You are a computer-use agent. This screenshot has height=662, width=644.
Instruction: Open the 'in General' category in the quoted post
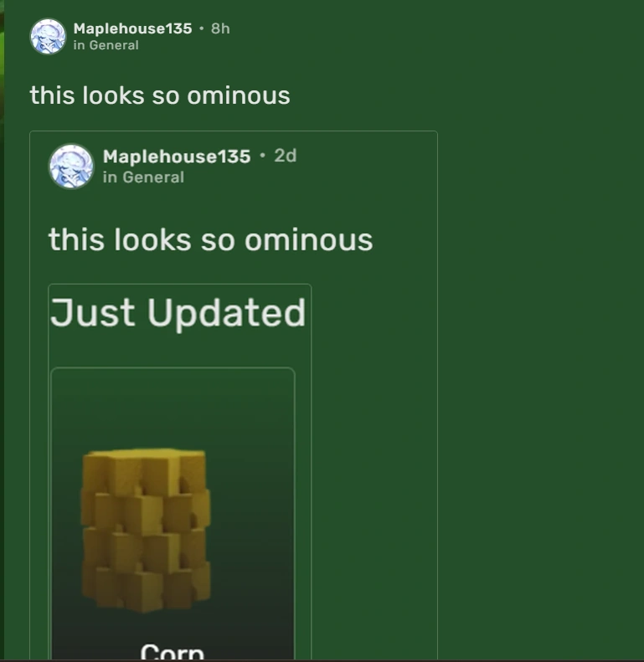point(143,177)
